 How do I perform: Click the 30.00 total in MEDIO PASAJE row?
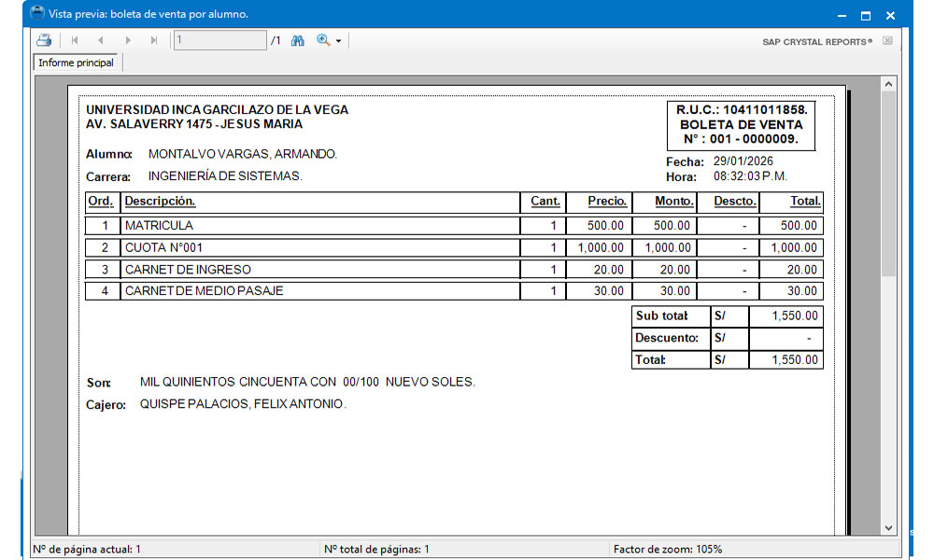coord(802,291)
